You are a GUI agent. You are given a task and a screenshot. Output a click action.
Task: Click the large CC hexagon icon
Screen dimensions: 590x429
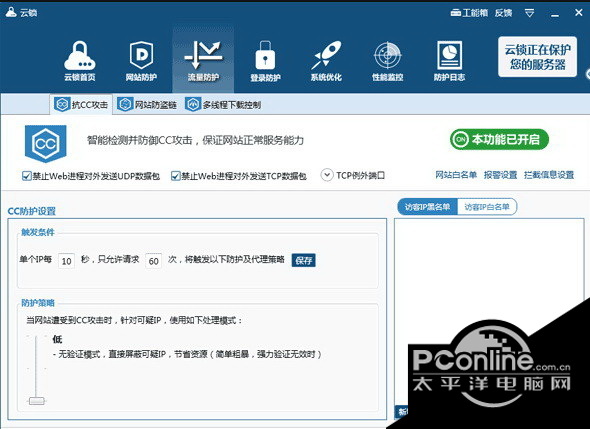46,144
